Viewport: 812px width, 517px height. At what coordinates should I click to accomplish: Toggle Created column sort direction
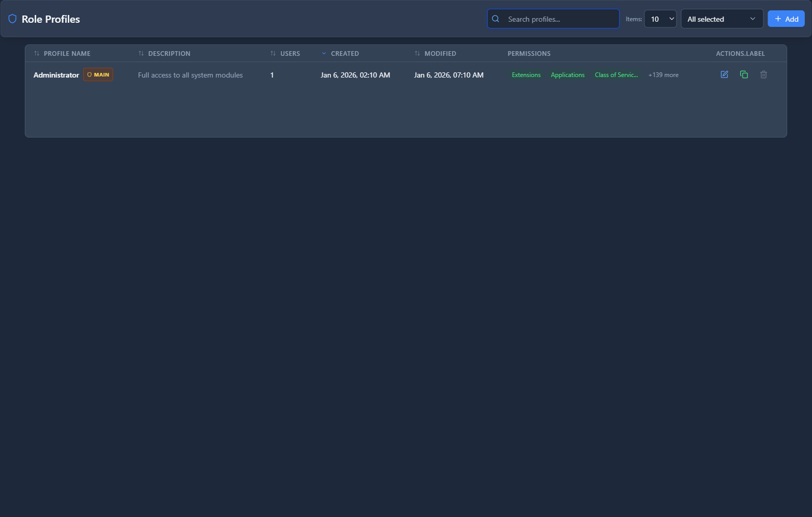point(324,54)
